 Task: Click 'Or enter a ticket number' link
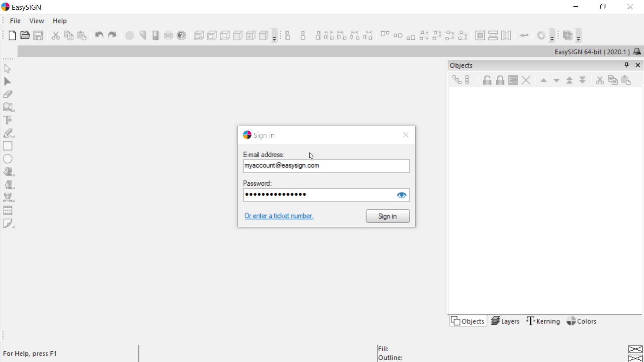point(279,216)
